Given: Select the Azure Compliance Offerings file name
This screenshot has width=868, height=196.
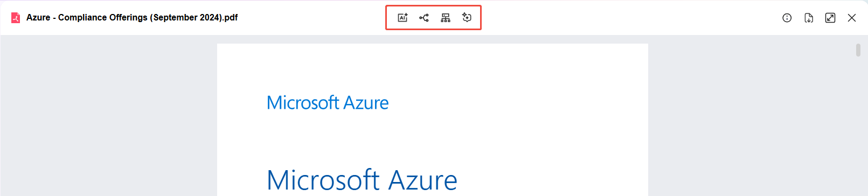Looking at the screenshot, I should 132,17.
